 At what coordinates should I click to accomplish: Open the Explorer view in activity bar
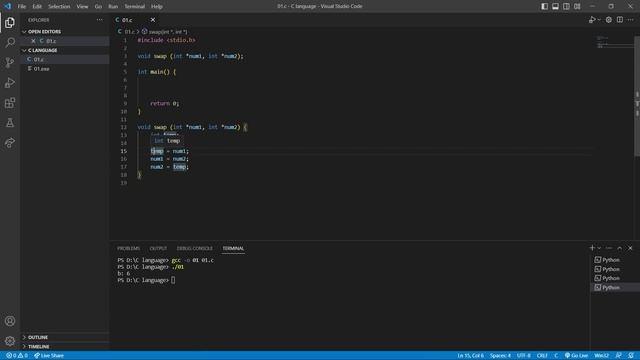10,22
